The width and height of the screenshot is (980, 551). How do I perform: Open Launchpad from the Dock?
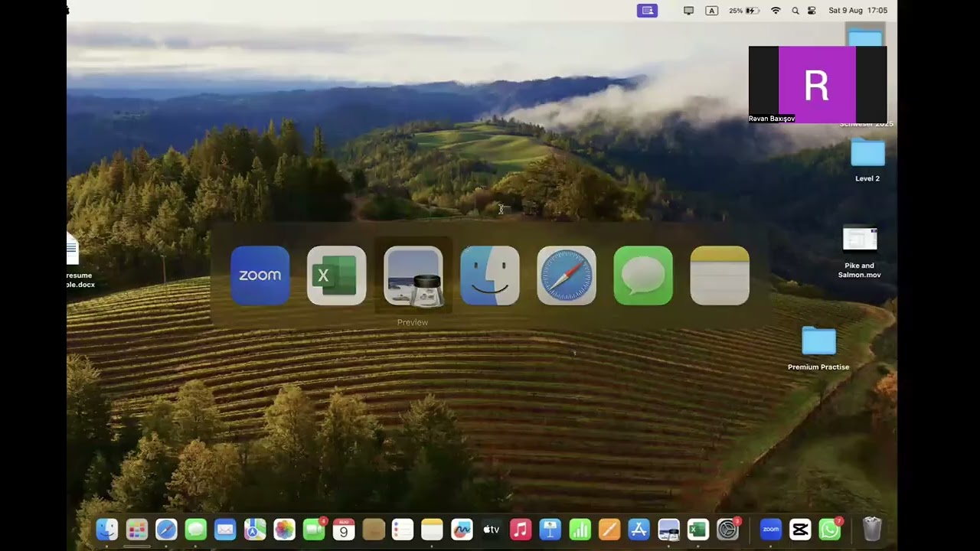[x=137, y=529]
